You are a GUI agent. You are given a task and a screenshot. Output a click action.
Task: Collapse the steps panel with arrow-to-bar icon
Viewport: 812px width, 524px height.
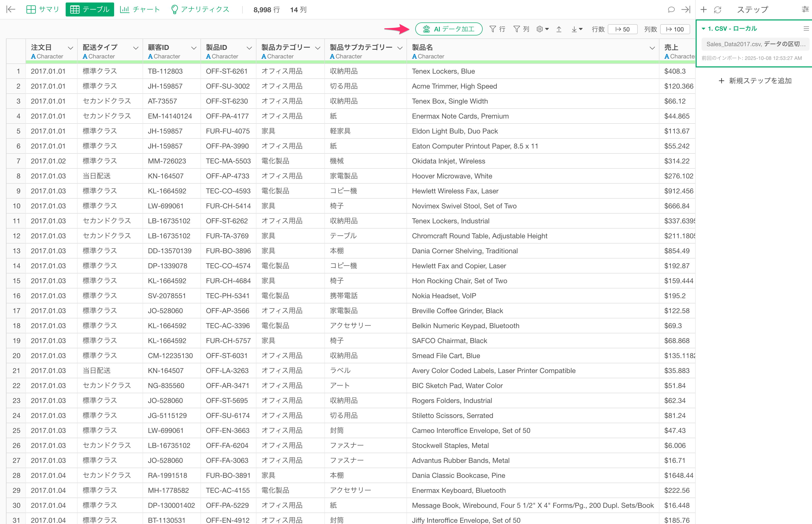[x=686, y=9]
